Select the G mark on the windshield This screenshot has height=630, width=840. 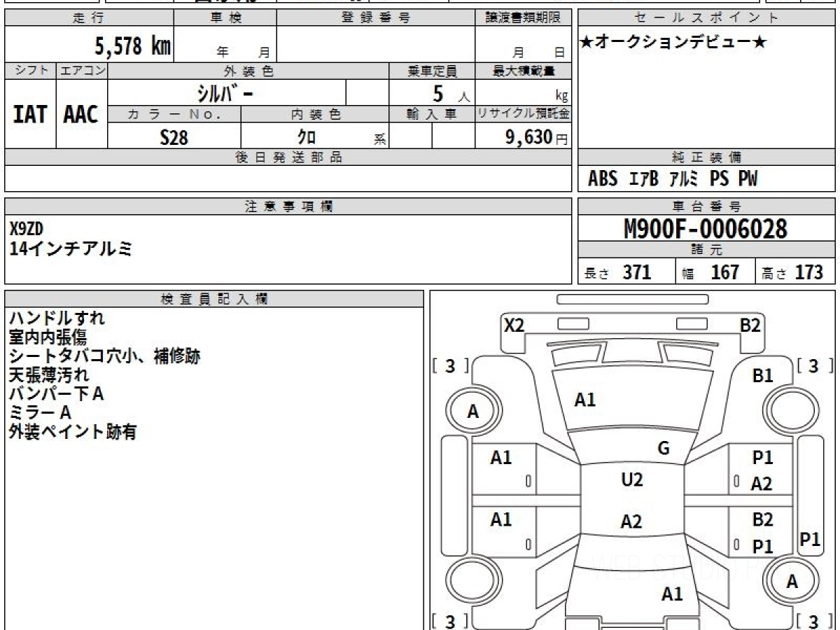tap(664, 449)
